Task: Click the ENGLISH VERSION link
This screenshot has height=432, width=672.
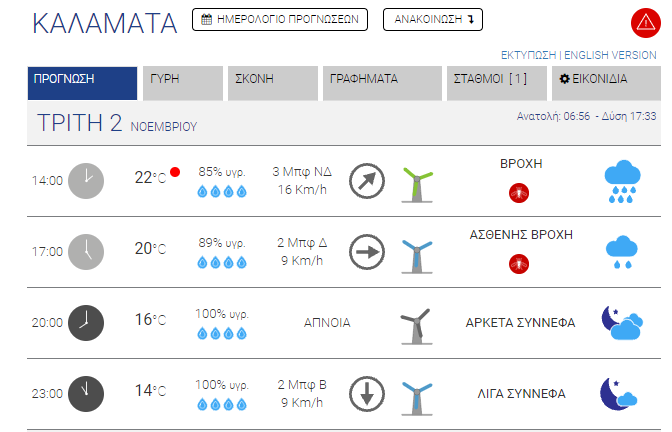Action: click(x=610, y=55)
